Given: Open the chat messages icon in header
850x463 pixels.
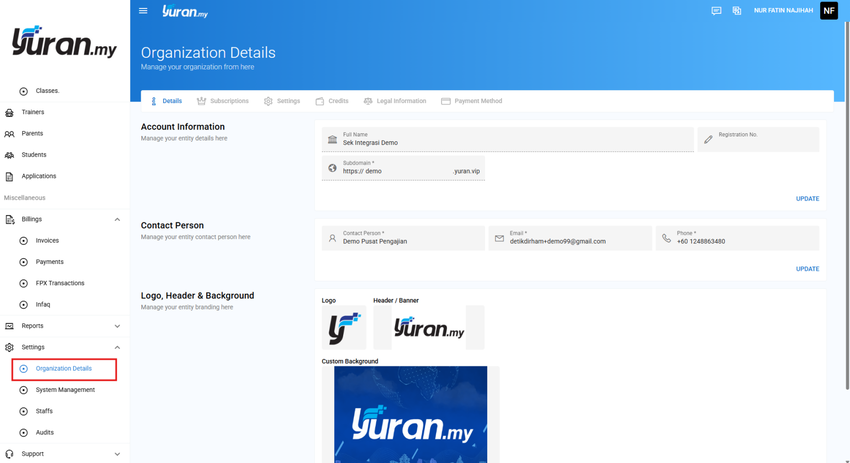Looking at the screenshot, I should (716, 11).
